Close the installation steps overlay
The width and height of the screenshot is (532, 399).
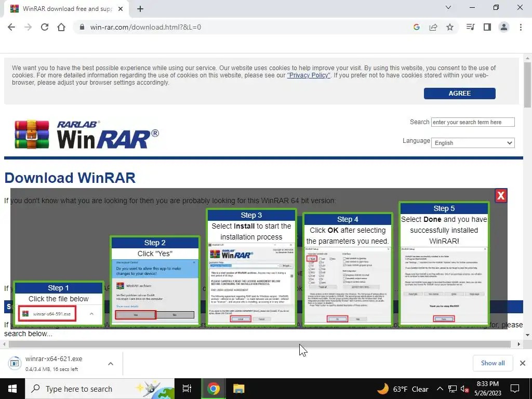coord(501,195)
